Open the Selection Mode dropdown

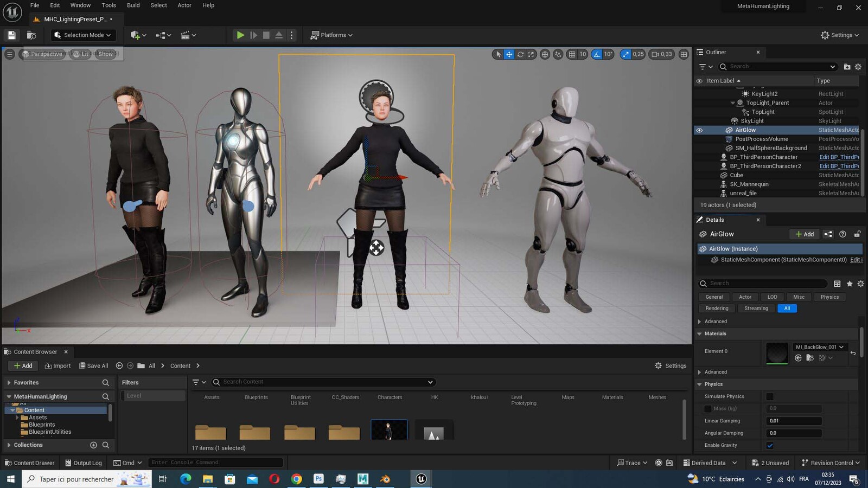point(83,35)
